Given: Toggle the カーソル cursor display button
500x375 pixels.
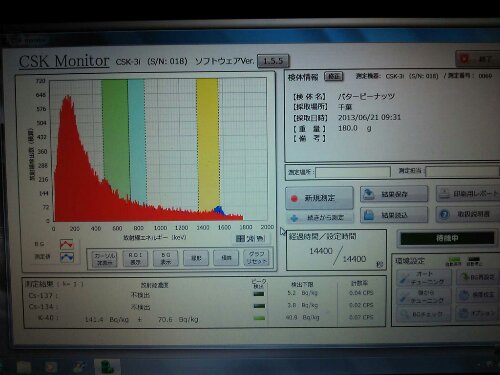Looking at the screenshot, I should tap(104, 259).
